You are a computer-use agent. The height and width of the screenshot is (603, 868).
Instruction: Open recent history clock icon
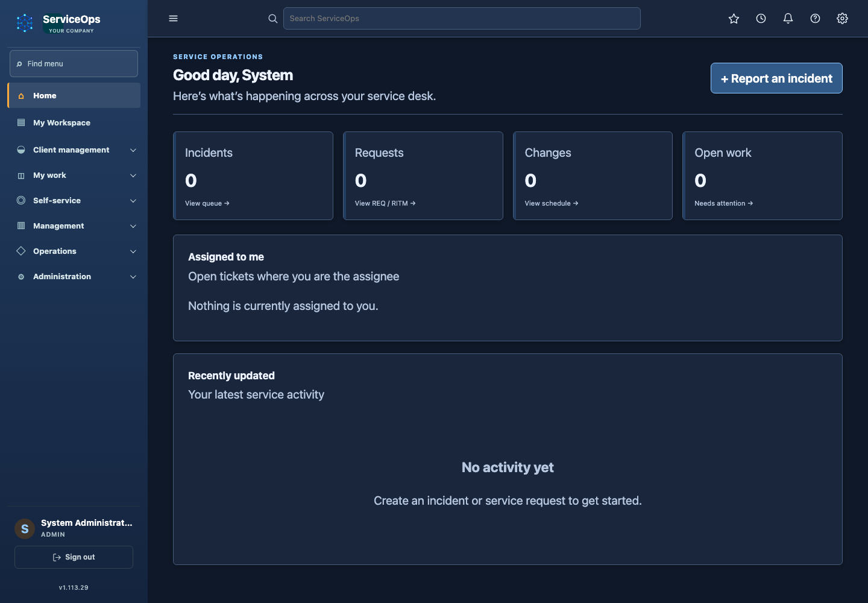click(761, 19)
